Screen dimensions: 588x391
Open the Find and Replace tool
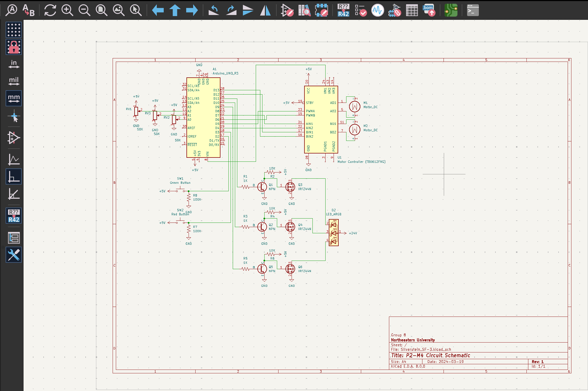pyautogui.click(x=28, y=10)
